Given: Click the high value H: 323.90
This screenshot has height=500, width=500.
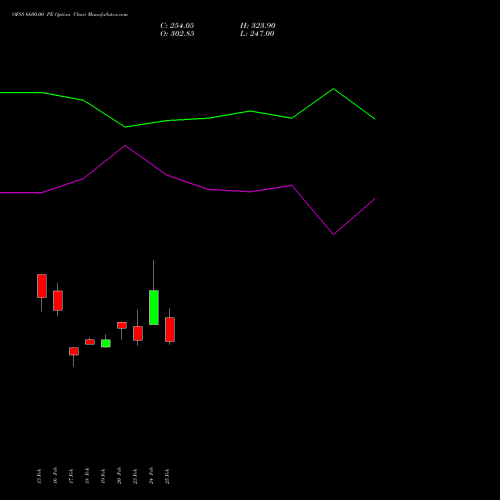Looking at the screenshot, I should point(258,26).
